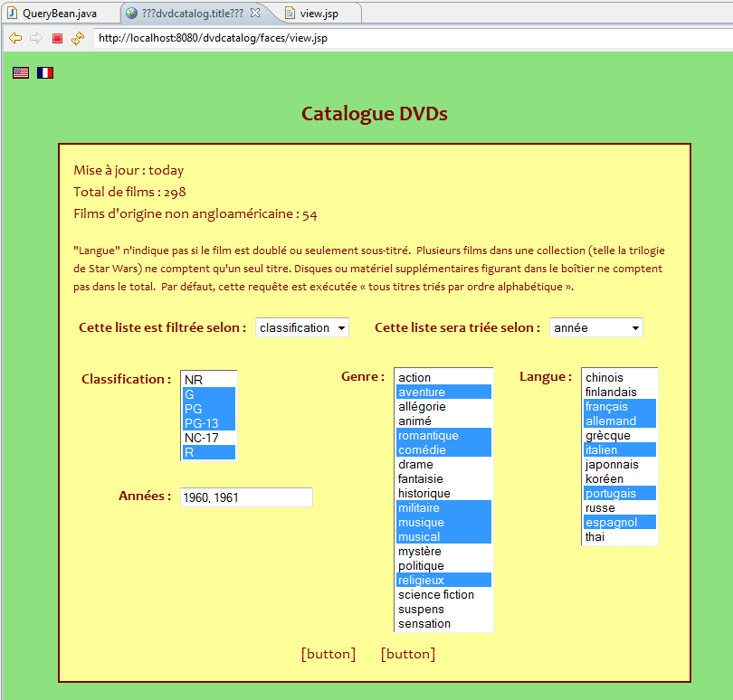Select aventure in Genre list
Viewport: 733px width, 700px height.
pos(443,392)
